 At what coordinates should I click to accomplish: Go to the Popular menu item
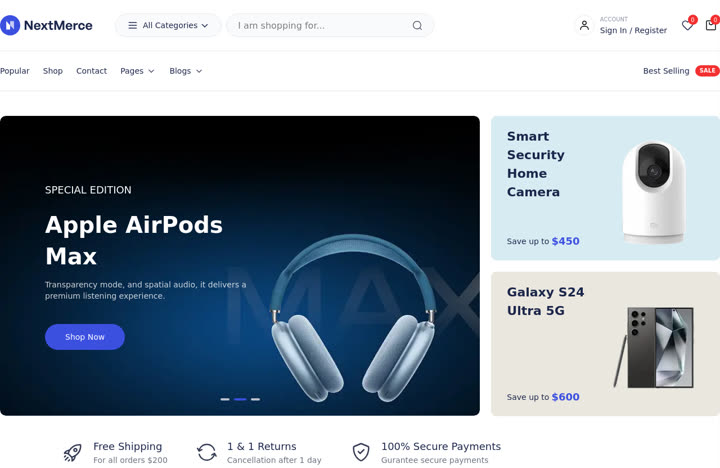point(15,71)
